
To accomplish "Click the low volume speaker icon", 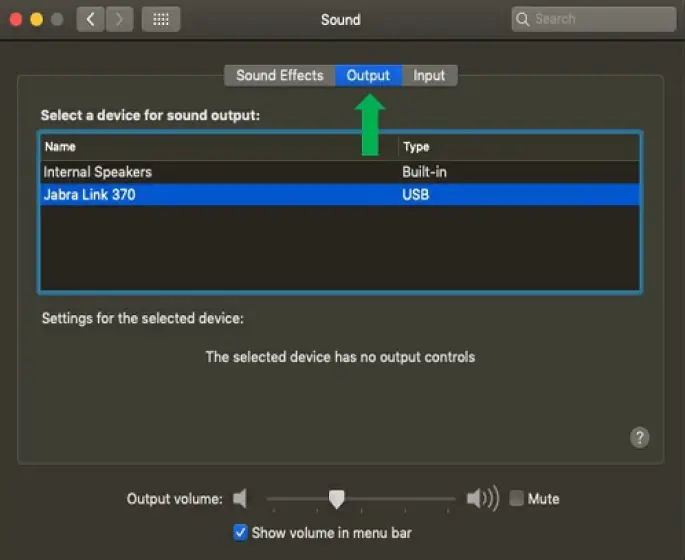I will [x=240, y=498].
